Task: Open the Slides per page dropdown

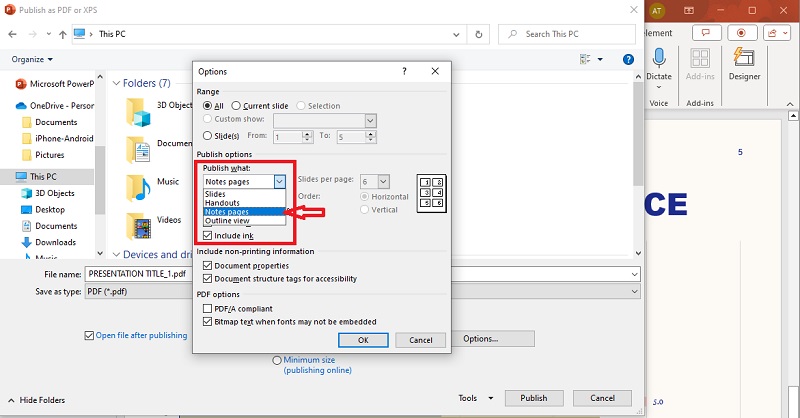Action: 384,181
